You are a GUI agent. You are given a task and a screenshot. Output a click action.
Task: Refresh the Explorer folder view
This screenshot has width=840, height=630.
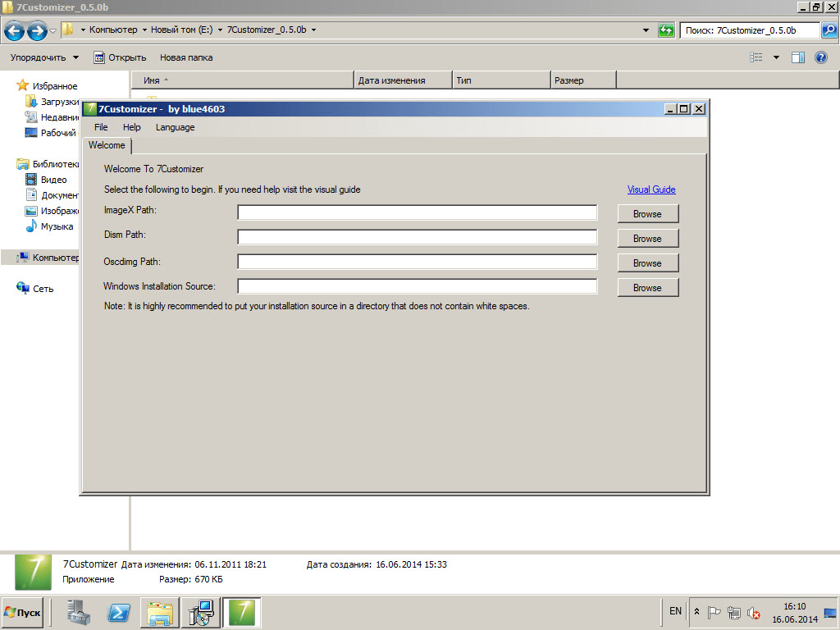click(x=666, y=30)
